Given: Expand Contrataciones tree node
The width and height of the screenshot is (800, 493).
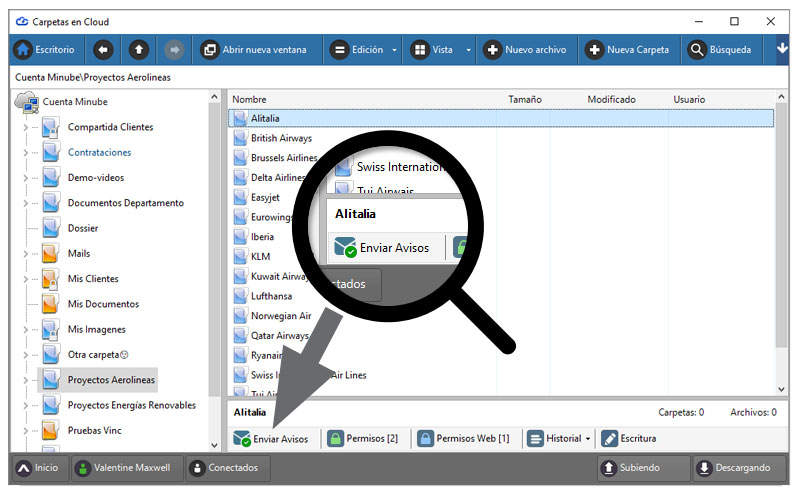Looking at the screenshot, I should pyautogui.click(x=26, y=152).
